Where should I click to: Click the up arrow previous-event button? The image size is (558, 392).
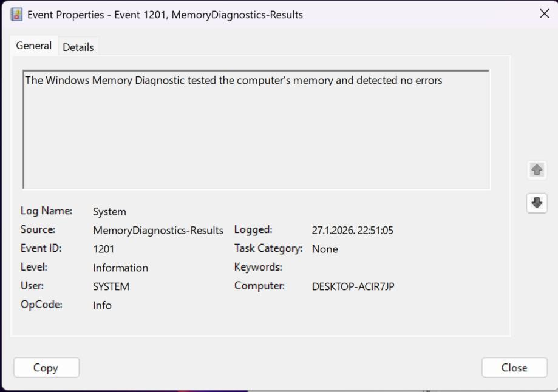tap(537, 171)
